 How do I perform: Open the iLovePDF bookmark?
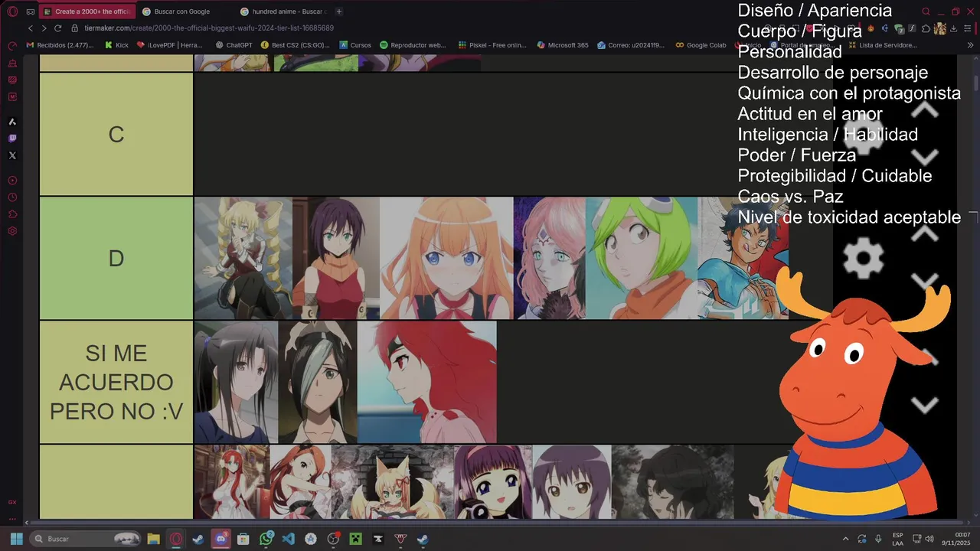point(170,45)
